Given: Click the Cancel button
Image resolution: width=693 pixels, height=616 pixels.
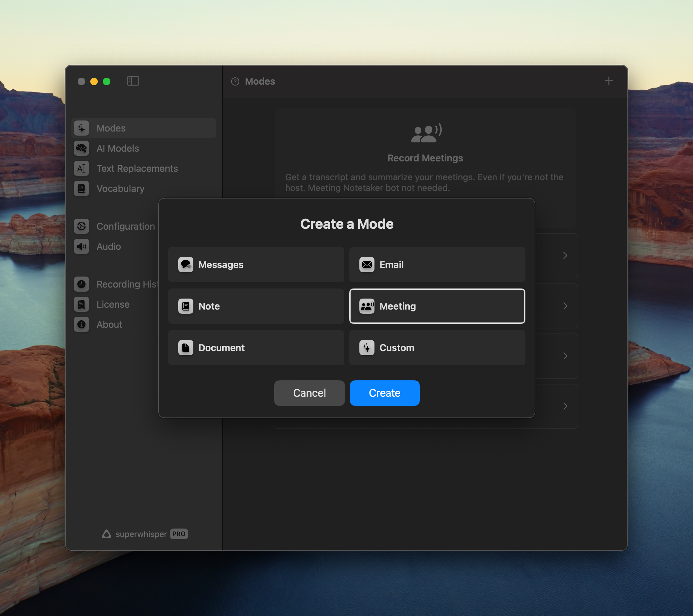Looking at the screenshot, I should tap(309, 392).
